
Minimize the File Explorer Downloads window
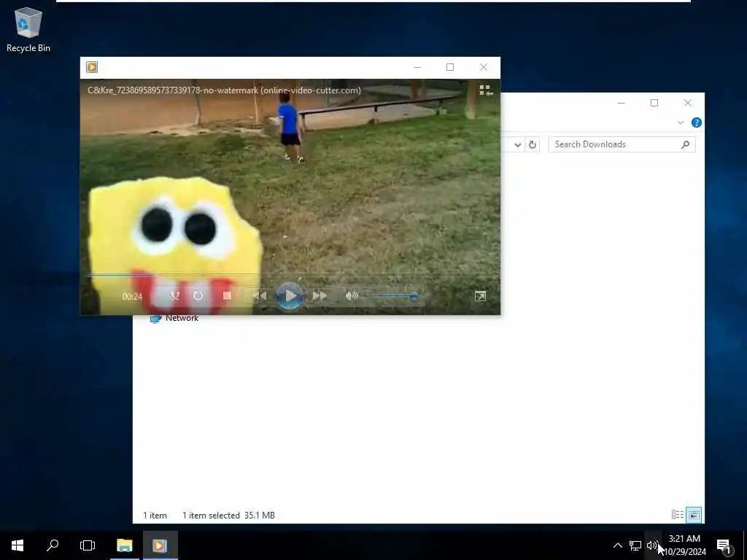622,103
